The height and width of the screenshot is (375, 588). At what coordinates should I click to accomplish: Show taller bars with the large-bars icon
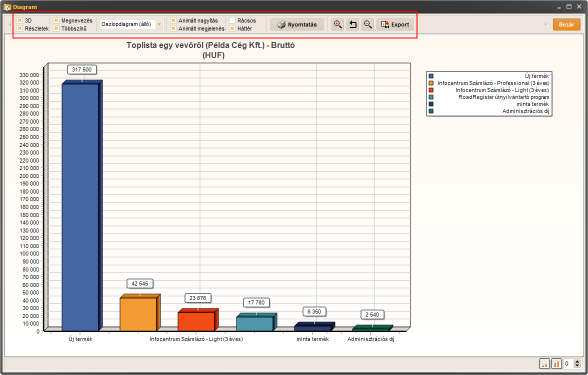point(556,364)
